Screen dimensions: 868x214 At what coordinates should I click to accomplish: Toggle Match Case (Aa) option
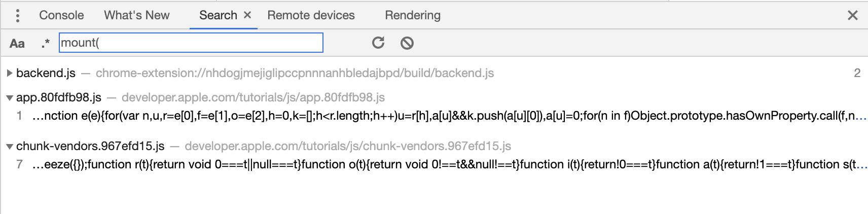[17, 44]
